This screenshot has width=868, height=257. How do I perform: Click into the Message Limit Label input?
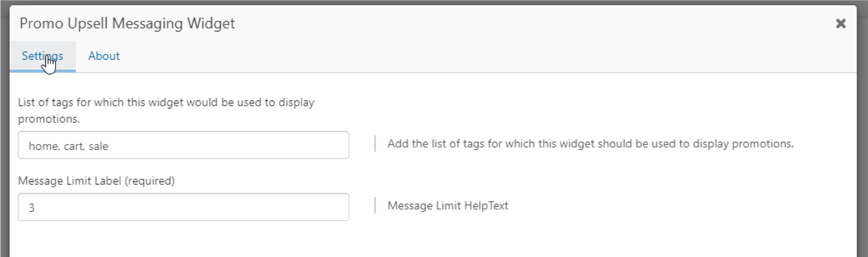point(183,207)
